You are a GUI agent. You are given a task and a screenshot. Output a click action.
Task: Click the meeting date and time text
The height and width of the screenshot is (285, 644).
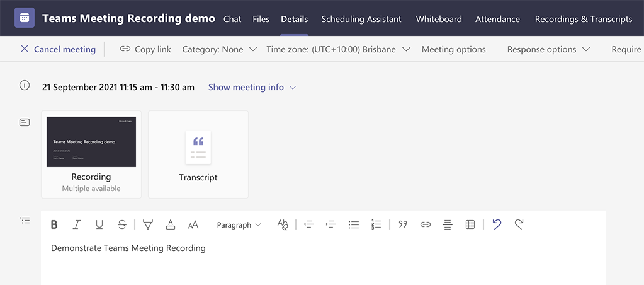click(118, 87)
